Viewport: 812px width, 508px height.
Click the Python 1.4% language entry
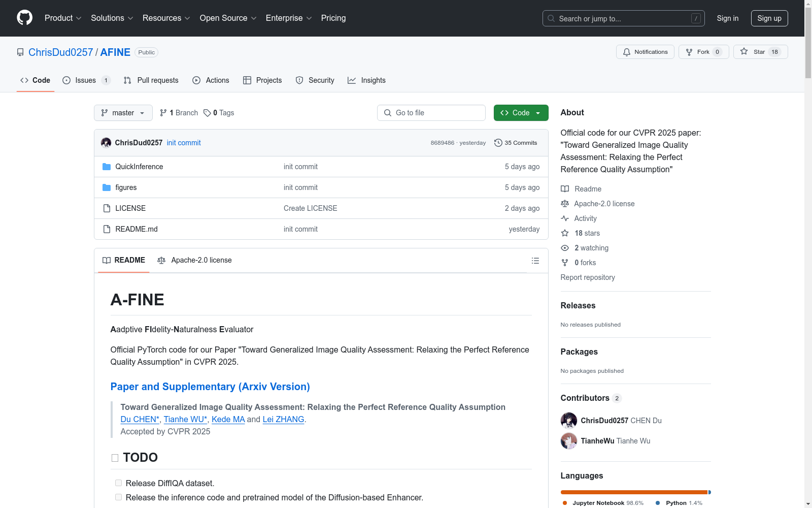tap(679, 503)
